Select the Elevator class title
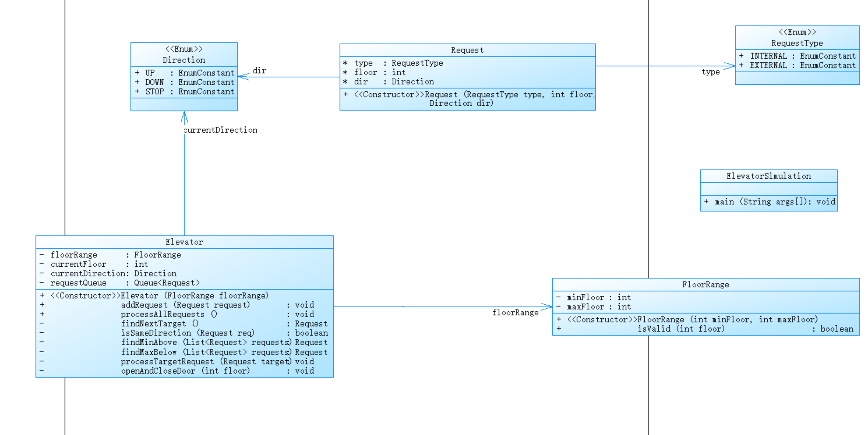Image resolution: width=868 pixels, height=435 pixels. (x=184, y=242)
